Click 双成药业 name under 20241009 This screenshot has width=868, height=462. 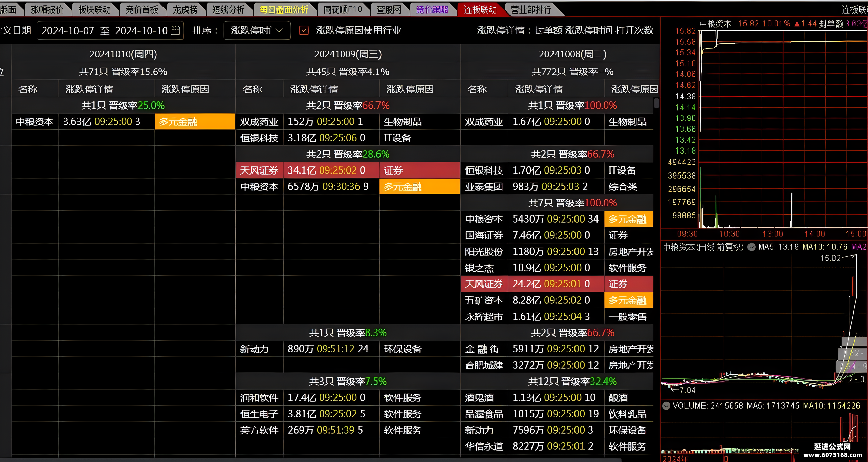coord(259,121)
